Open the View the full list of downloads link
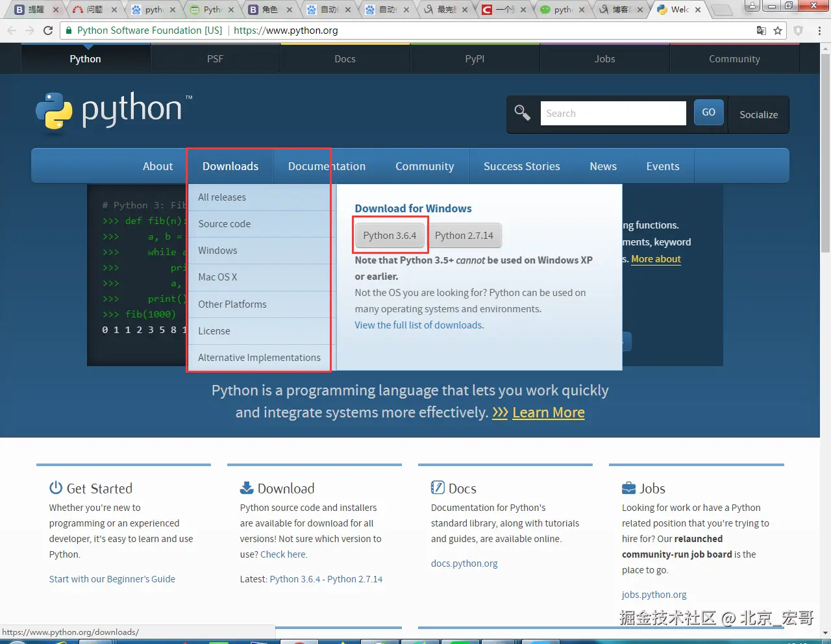831x644 pixels. 419,325
